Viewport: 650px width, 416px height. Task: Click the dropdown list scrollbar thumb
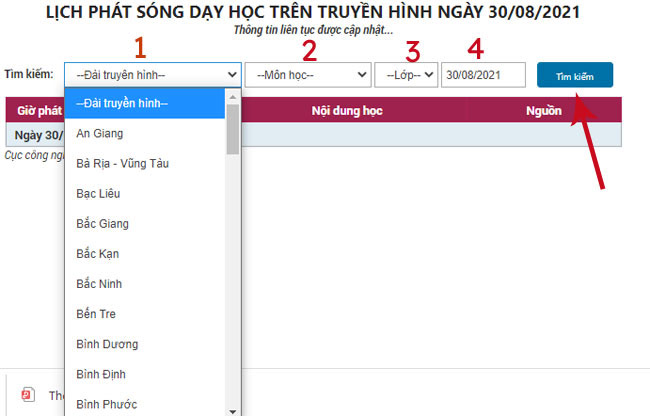pyautogui.click(x=233, y=128)
